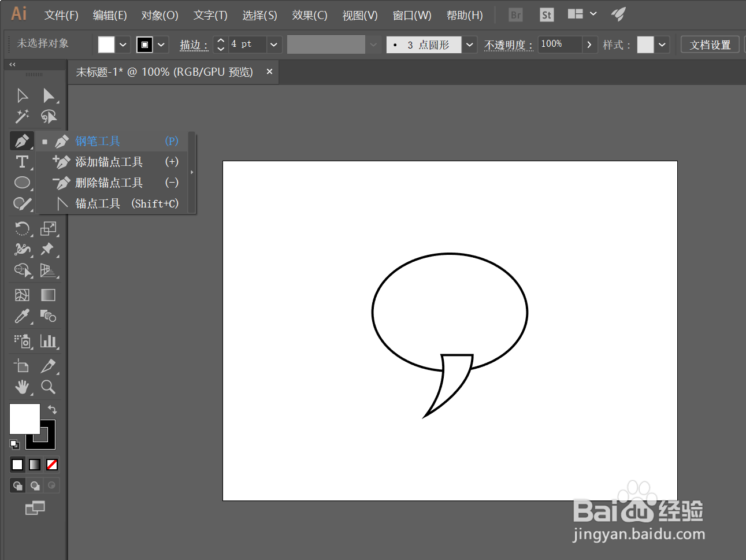This screenshot has height=560, width=746.
Task: Click 文档设置 button
Action: (x=710, y=44)
